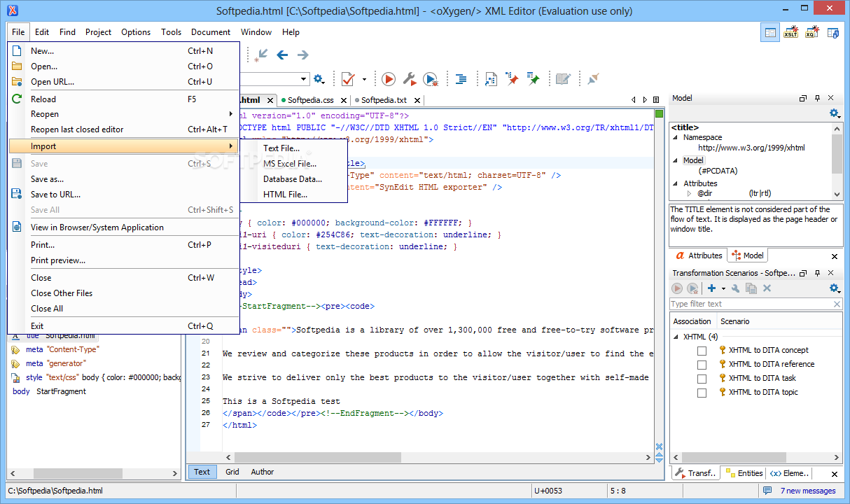Open Transformation Scenarios settings gear

834,288
